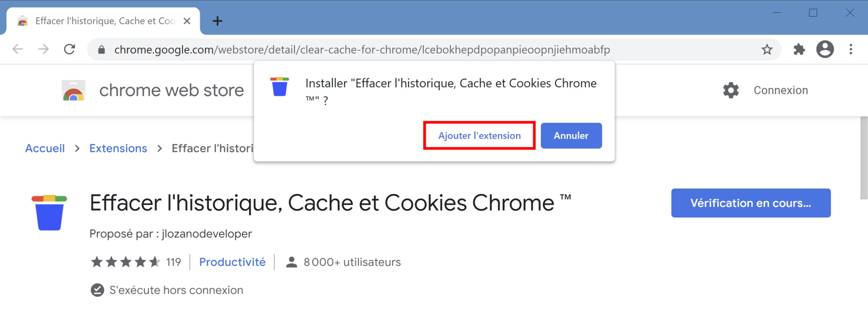Viewport: 868px width, 330px height.
Task: Open the Chrome three-dot menu
Action: click(851, 50)
